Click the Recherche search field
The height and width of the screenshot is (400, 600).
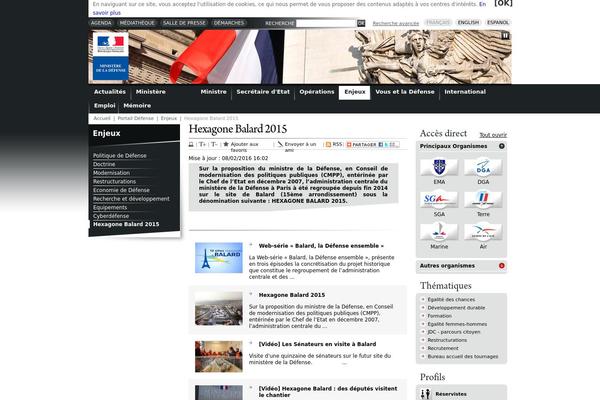(x=326, y=23)
